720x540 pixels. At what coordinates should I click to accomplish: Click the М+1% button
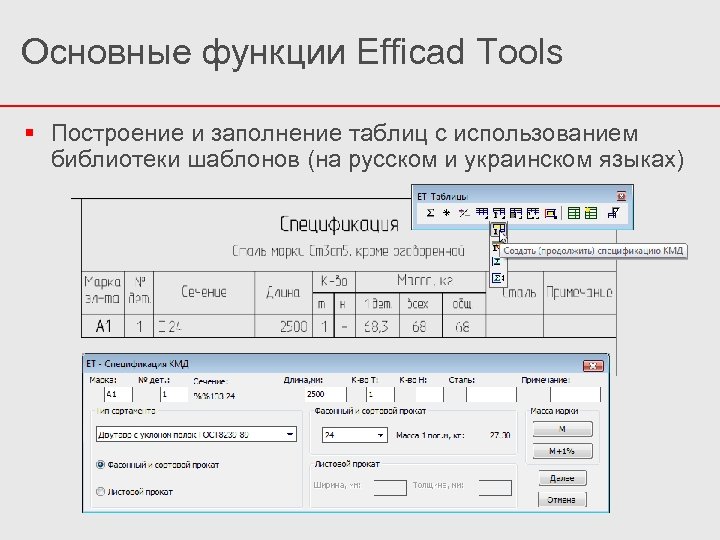(x=562, y=451)
